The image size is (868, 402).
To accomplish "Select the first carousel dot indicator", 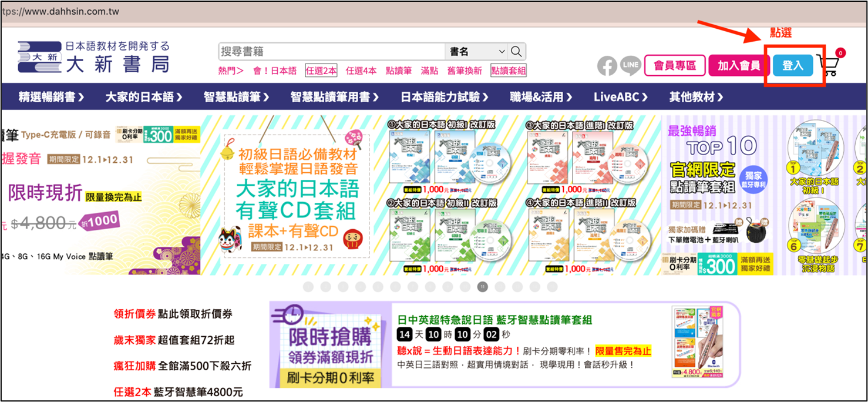I will pos(308,287).
